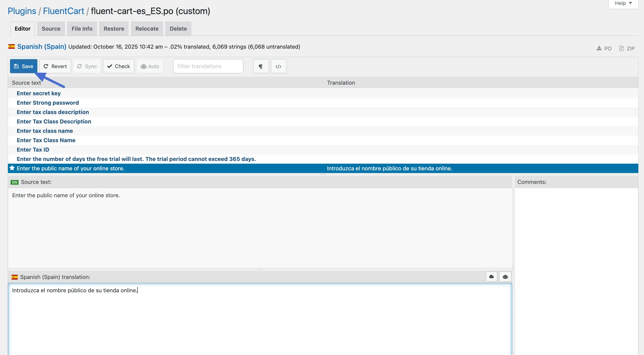Viewport: 644px width, 355px height.
Task: Toggle code view icon button
Action: pyautogui.click(x=279, y=66)
